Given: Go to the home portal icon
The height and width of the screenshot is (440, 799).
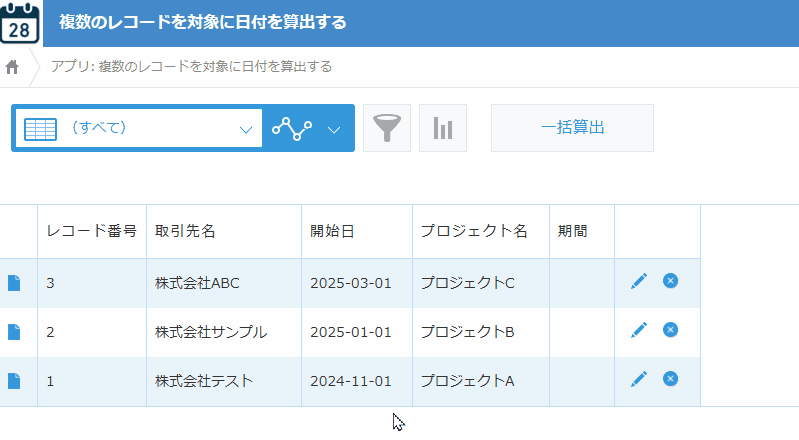Looking at the screenshot, I should [x=13, y=67].
